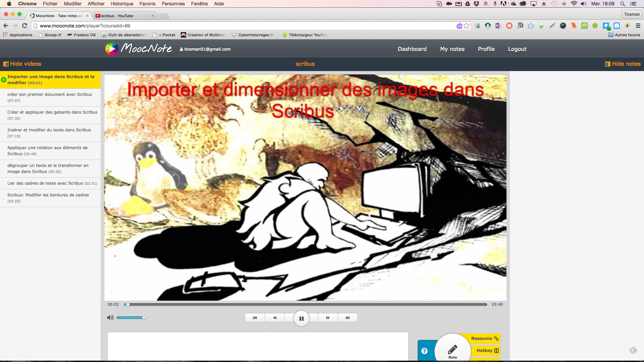Click the Dropbox menu bar icon
Screen dimensions: 644x362
click(476, 4)
